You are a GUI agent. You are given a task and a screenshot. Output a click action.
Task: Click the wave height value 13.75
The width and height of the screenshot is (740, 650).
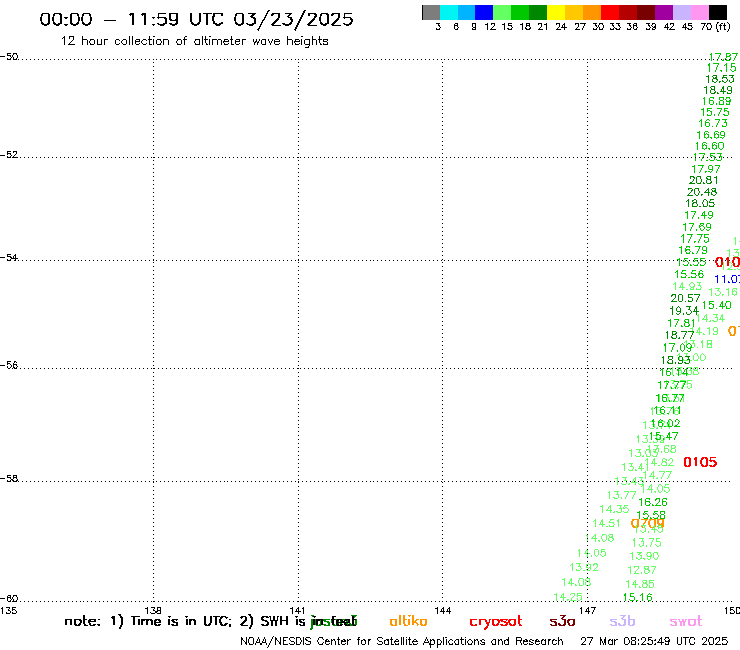646,543
